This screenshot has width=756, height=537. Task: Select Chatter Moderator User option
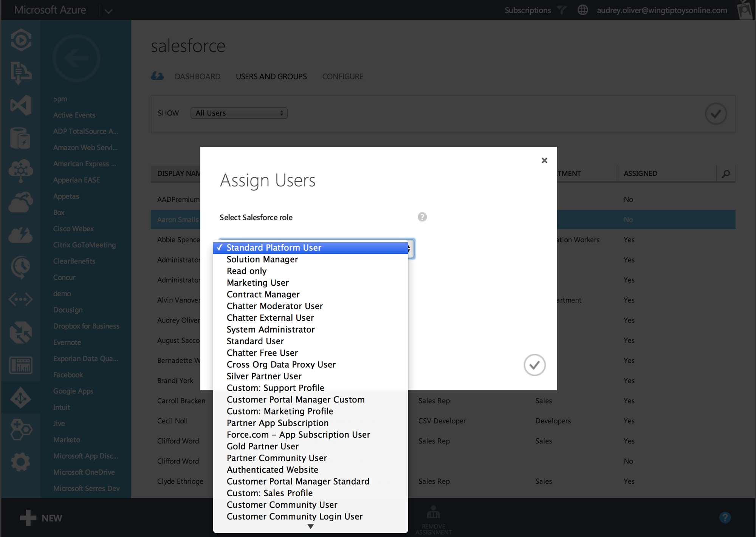click(310, 306)
